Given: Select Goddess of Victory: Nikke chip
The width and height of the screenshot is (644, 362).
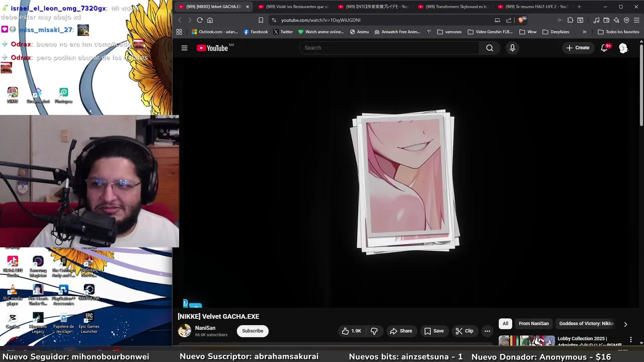Looking at the screenshot, I should [586, 324].
